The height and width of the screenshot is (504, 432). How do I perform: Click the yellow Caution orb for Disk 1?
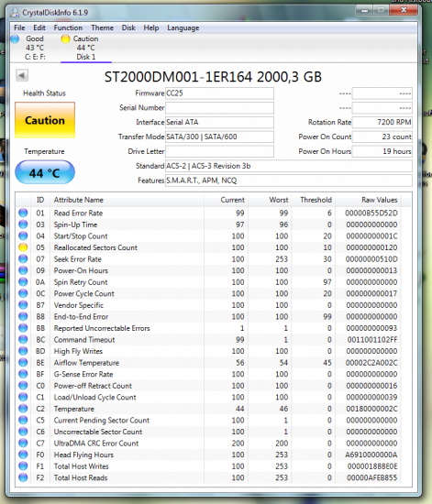[65, 38]
